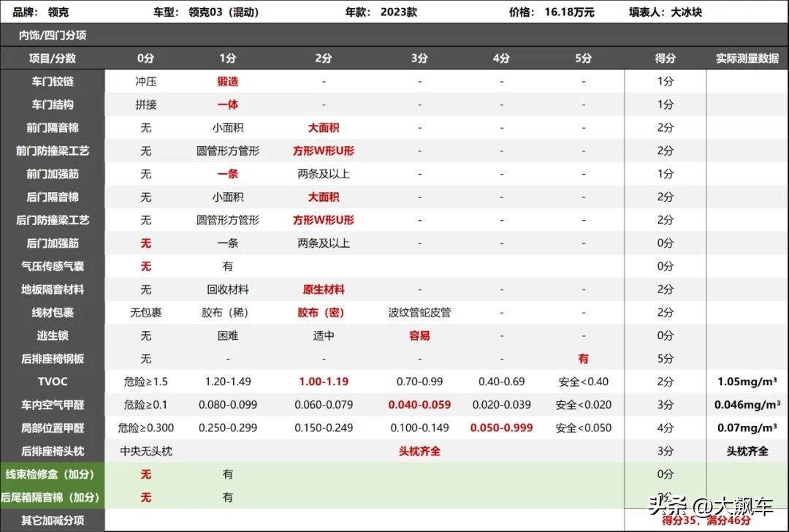The image size is (789, 532).
Task: Click the 其它加减分项 row label
Action: pyautogui.click(x=53, y=520)
